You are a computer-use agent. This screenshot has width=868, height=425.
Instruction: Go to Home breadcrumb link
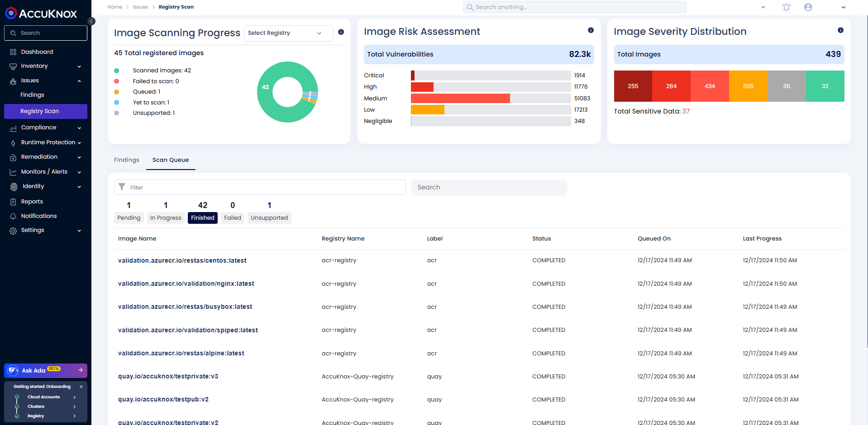[115, 7]
